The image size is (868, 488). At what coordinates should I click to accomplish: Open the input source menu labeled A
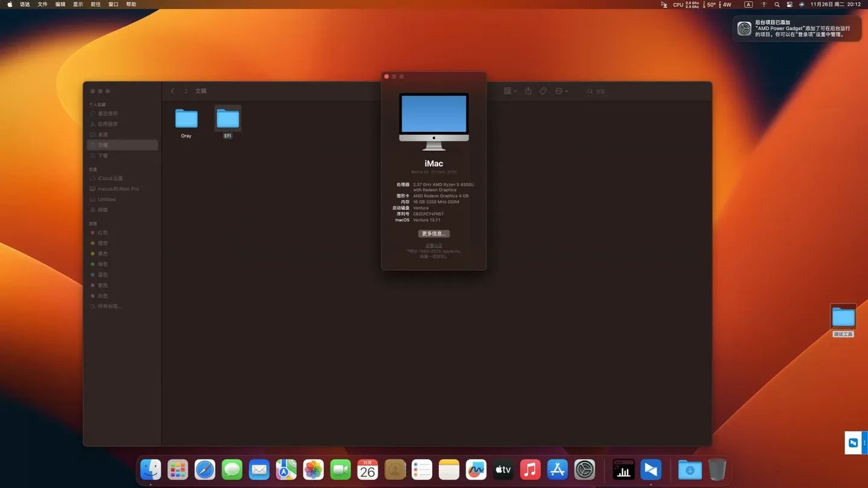click(x=748, y=4)
